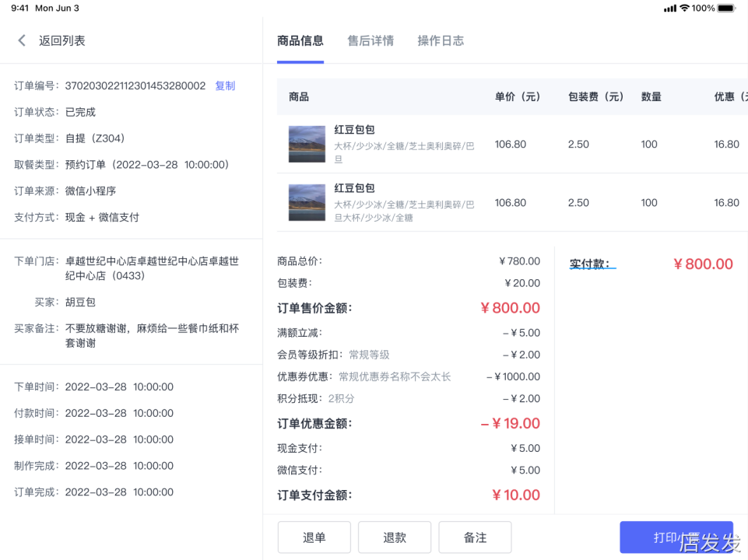This screenshot has height=560, width=748.
Task: Click 订单售价金额 amount ￥800.00
Action: coord(511,308)
